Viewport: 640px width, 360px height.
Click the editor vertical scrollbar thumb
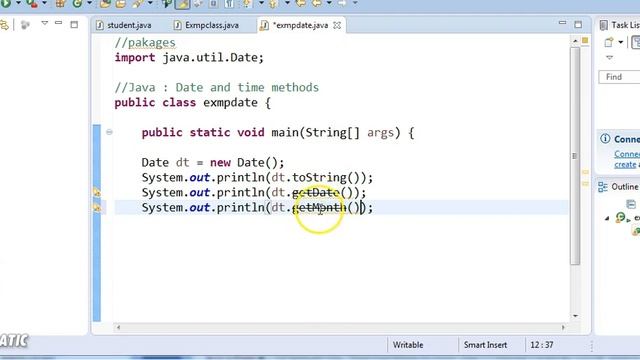(575, 156)
